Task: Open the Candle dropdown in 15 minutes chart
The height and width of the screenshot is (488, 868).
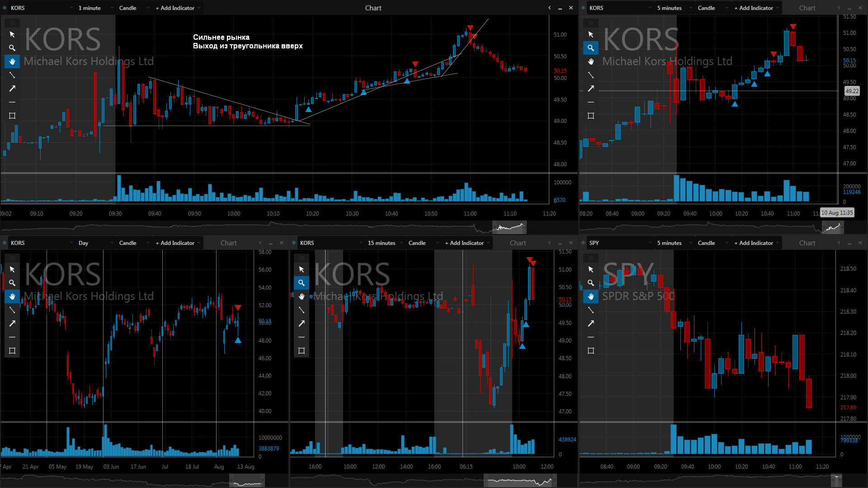Action: point(423,243)
